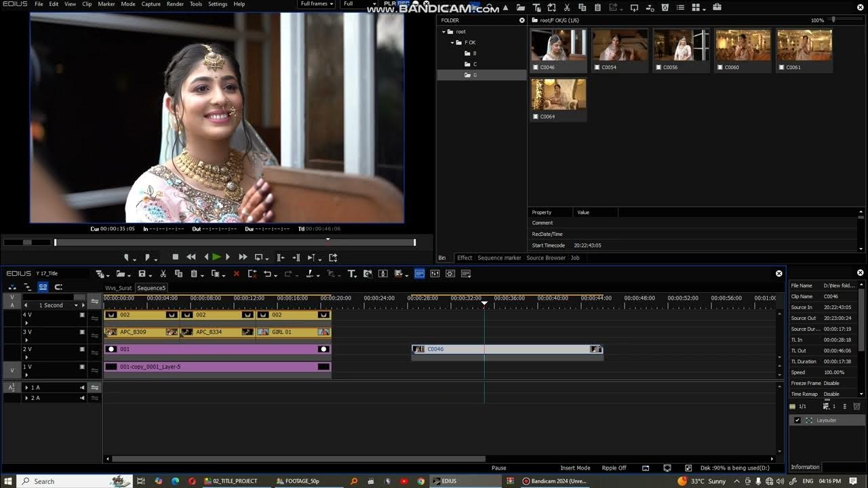868x488 pixels.
Task: Open the Create Title tool (T icon) on timeline
Action: 351,274
